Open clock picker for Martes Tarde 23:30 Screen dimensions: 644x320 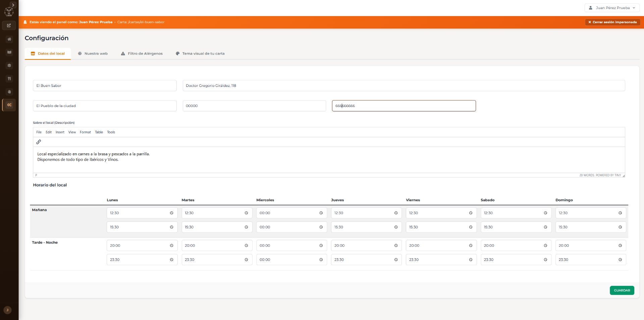pos(246,260)
